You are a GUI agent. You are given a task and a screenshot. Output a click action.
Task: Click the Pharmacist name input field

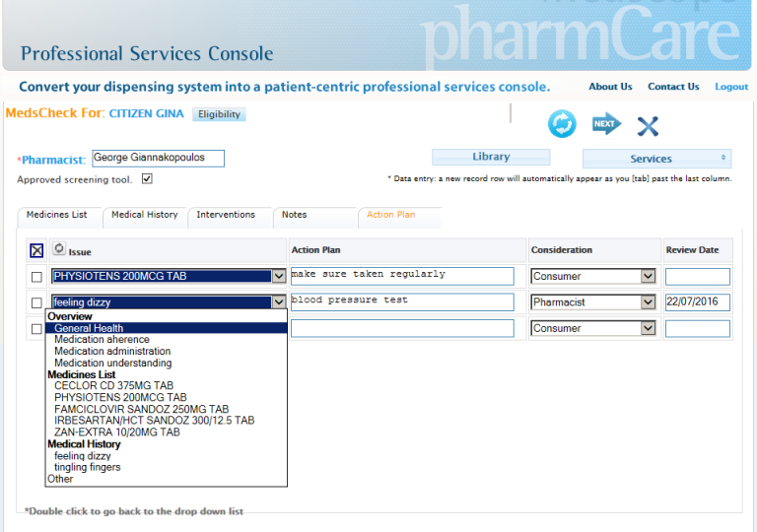[x=159, y=159]
